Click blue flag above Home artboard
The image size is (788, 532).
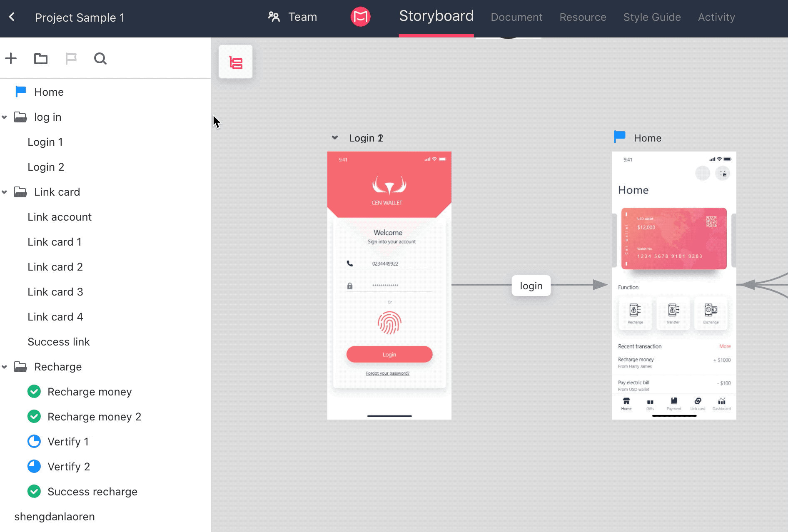point(620,137)
